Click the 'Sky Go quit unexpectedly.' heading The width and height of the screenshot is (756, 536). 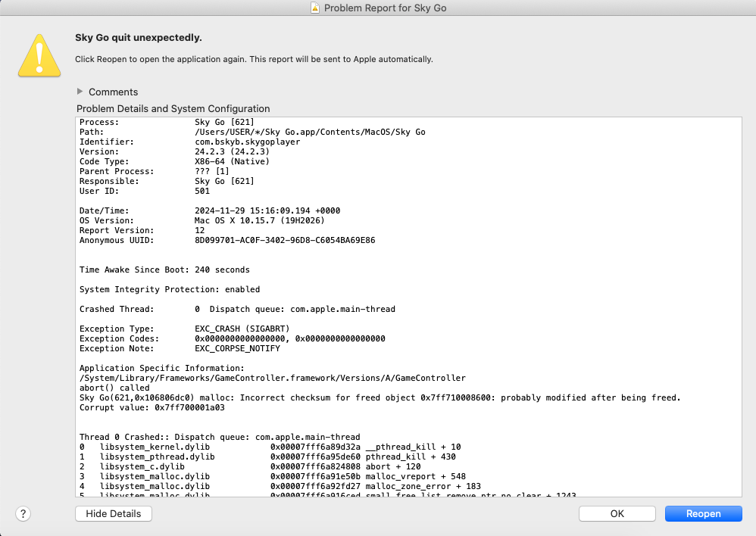point(139,38)
